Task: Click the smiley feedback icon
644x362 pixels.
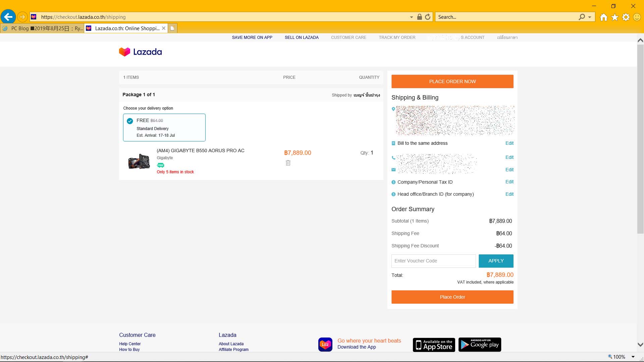Action: tap(637, 17)
